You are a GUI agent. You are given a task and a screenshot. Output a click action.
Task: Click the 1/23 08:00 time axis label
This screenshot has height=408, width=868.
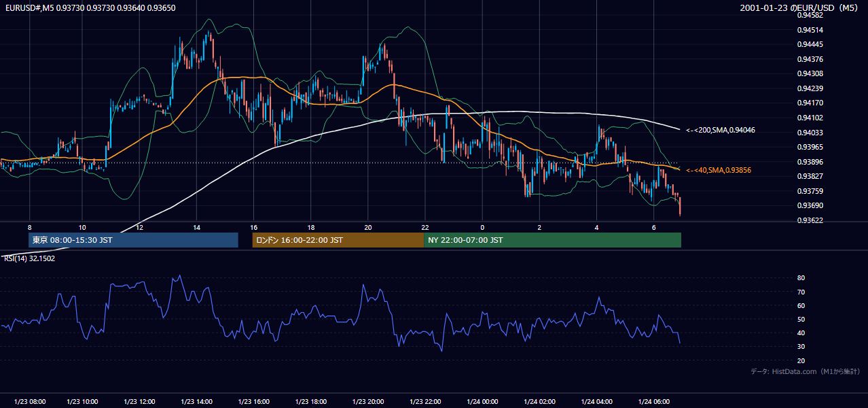click(29, 401)
